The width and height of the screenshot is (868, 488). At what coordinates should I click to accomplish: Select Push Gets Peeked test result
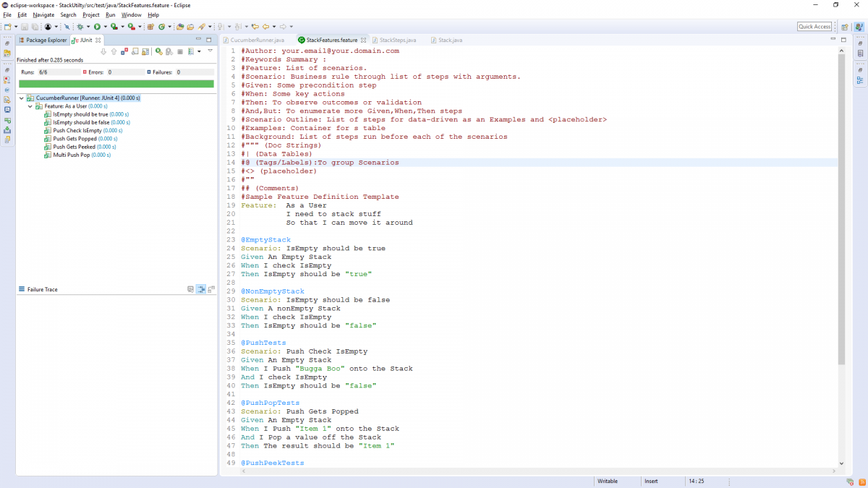click(80, 147)
